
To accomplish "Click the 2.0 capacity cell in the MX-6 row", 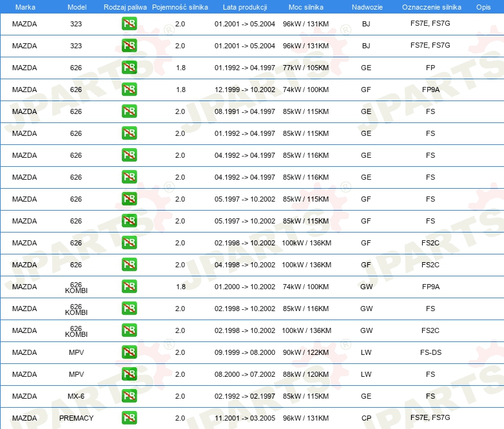I will [x=180, y=396].
